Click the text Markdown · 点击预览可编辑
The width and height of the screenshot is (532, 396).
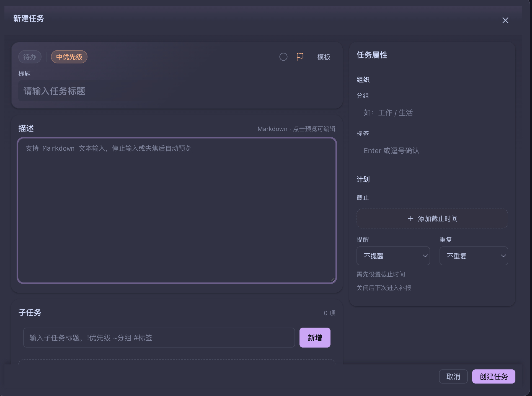click(x=296, y=129)
